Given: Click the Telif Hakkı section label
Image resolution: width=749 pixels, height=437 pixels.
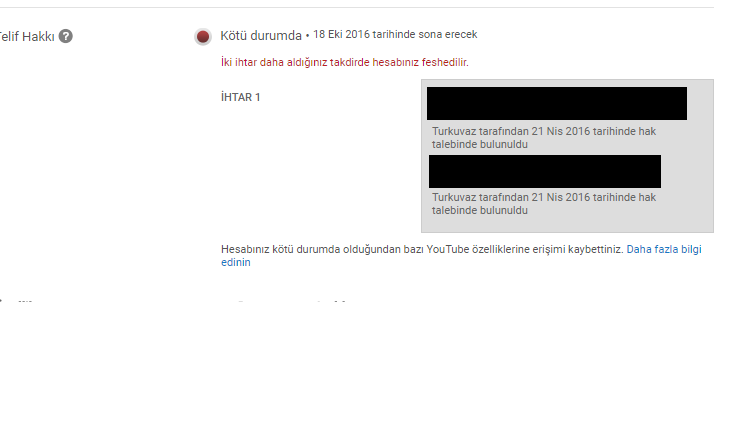Looking at the screenshot, I should point(27,36).
